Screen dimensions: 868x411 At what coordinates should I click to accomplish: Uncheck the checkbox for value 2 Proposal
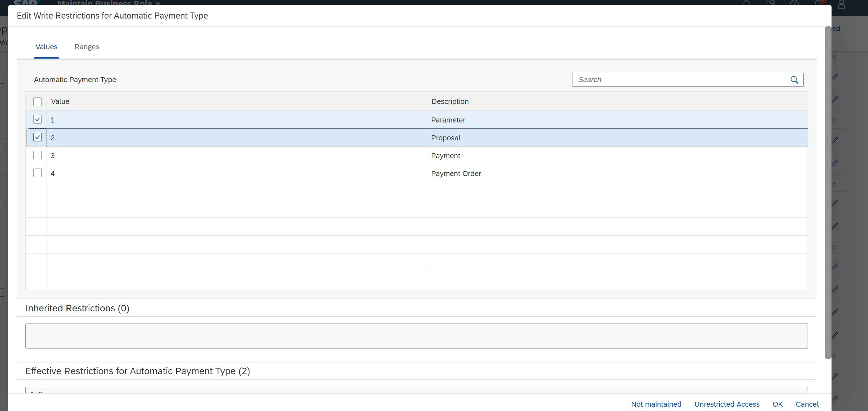point(38,137)
